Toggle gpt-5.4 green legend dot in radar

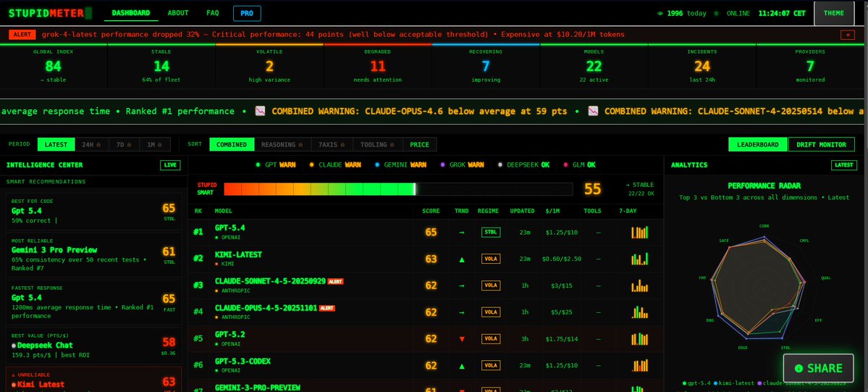pos(684,383)
